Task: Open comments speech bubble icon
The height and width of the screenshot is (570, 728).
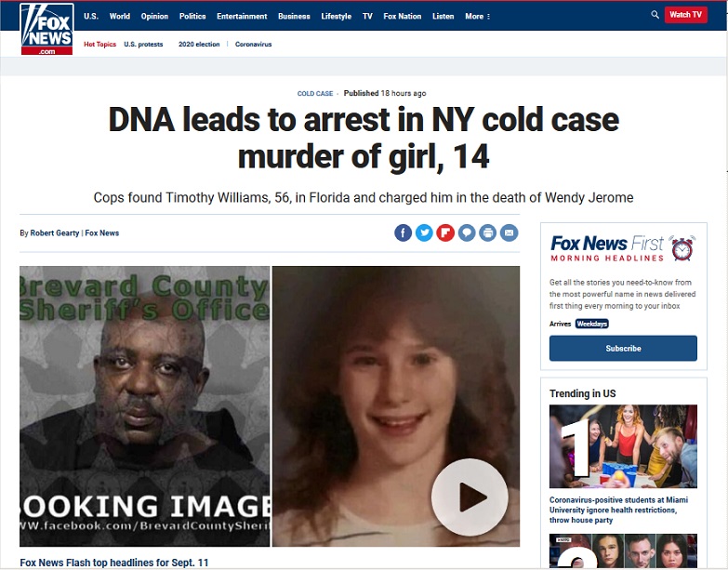Action: coord(467,232)
